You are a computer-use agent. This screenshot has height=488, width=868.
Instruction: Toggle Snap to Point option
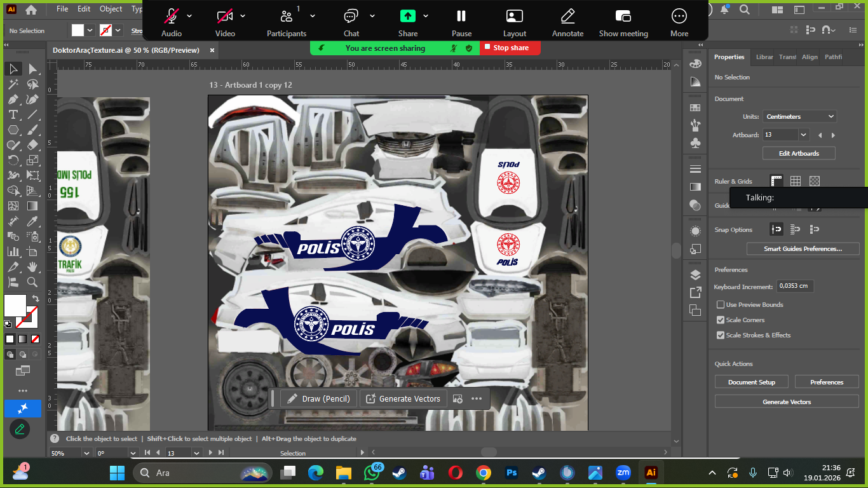point(776,229)
